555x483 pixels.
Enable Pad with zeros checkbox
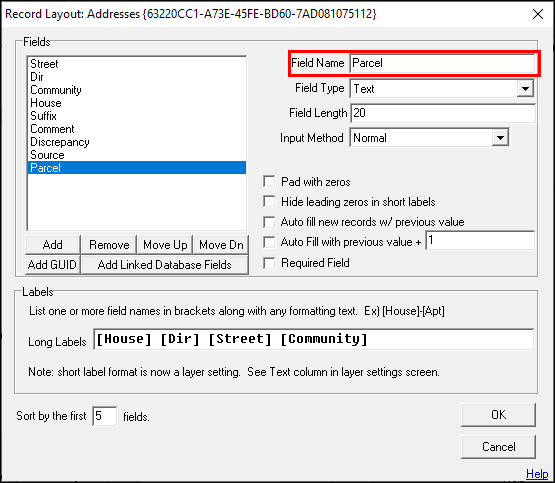269,182
